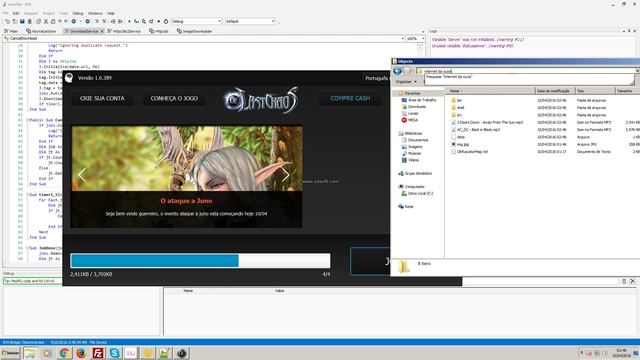This screenshot has width=640, height=360.
Task: Click the Last Chaos logo in launcher
Action: click(261, 100)
